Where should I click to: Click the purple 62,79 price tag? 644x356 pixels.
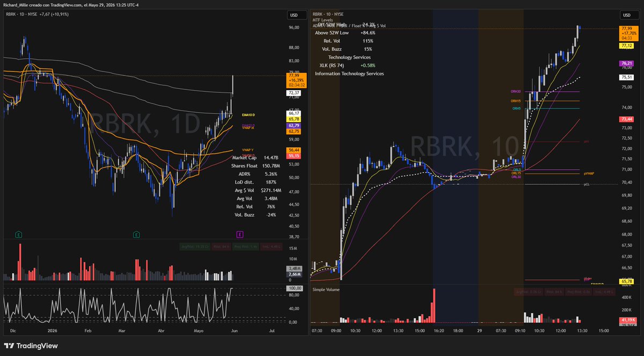[294, 126]
